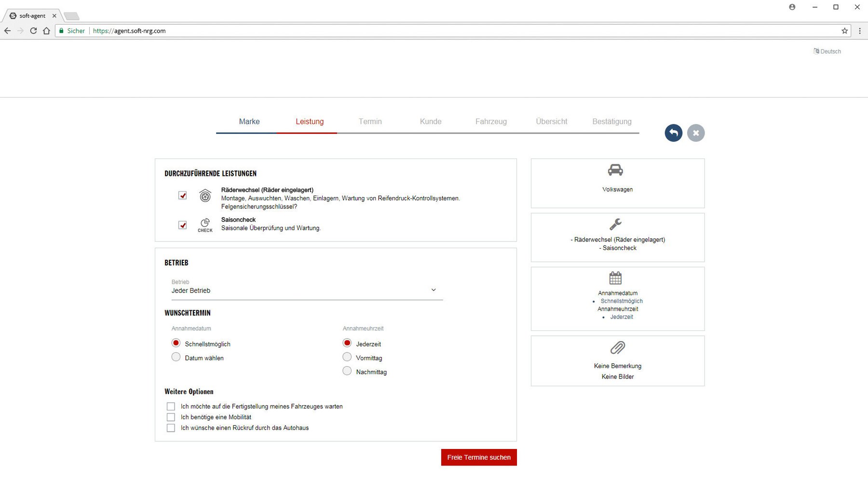Click Volkswagen label in brand card

(x=617, y=190)
